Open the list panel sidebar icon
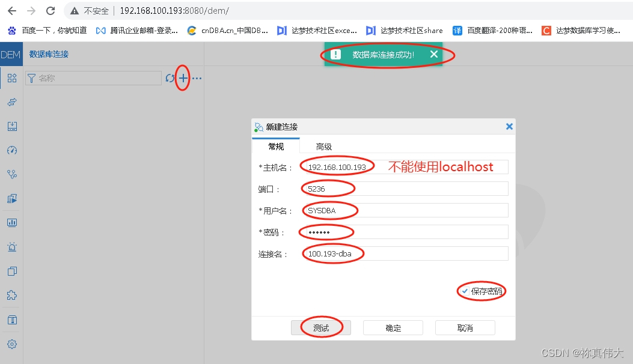Viewport: 633px width, 364px height. pyautogui.click(x=12, y=320)
